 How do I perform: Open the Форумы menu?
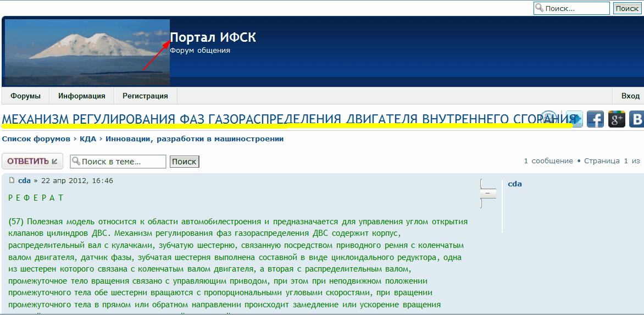(x=25, y=96)
